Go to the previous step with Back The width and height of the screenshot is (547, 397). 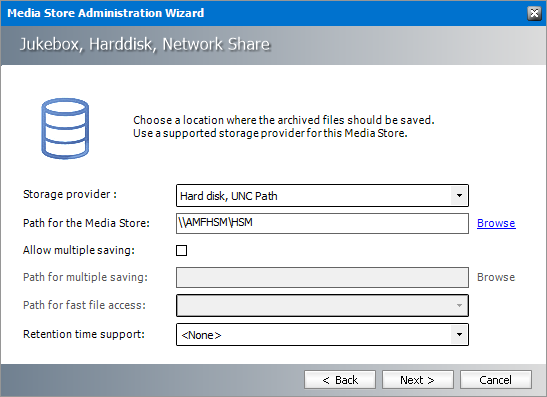coord(340,380)
